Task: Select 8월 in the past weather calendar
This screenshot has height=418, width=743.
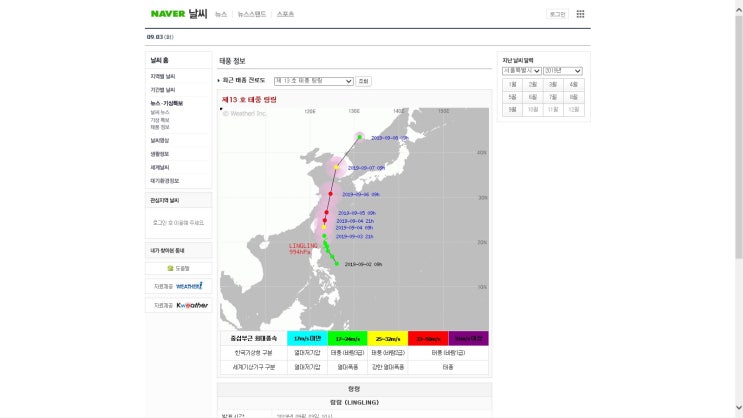Action: tap(573, 97)
